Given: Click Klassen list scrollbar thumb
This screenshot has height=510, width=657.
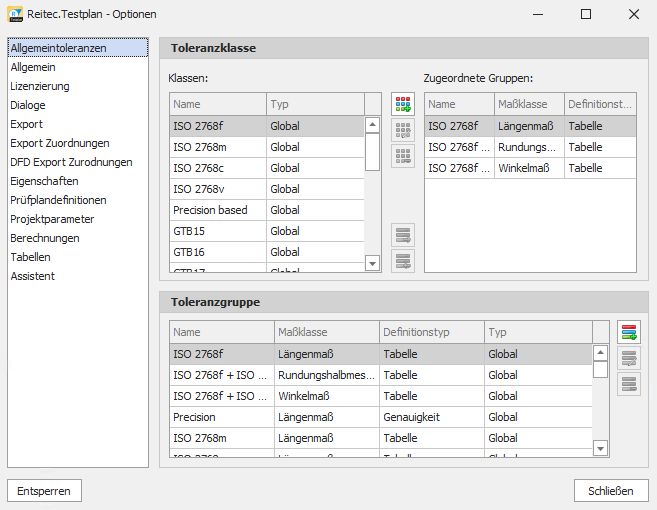Looking at the screenshot, I should pyautogui.click(x=372, y=152).
